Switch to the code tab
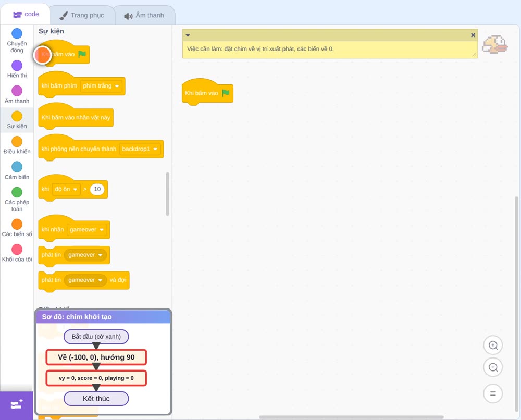521x420 pixels. 26,14
